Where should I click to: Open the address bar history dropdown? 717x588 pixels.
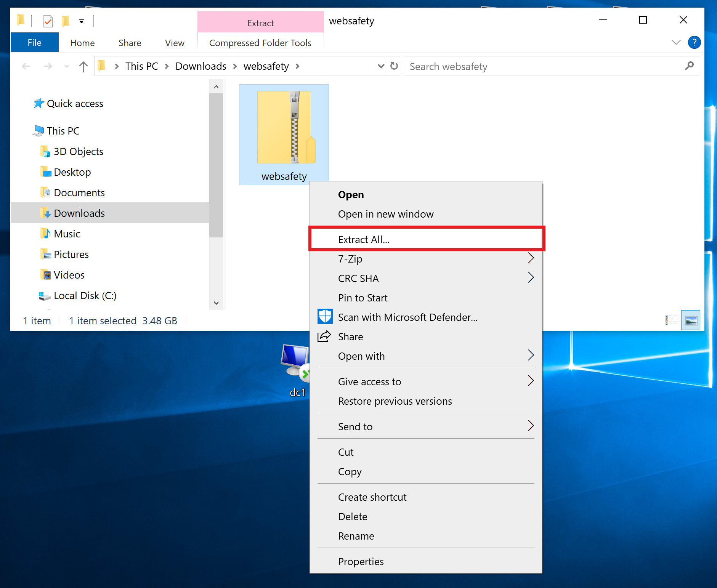pyautogui.click(x=380, y=66)
